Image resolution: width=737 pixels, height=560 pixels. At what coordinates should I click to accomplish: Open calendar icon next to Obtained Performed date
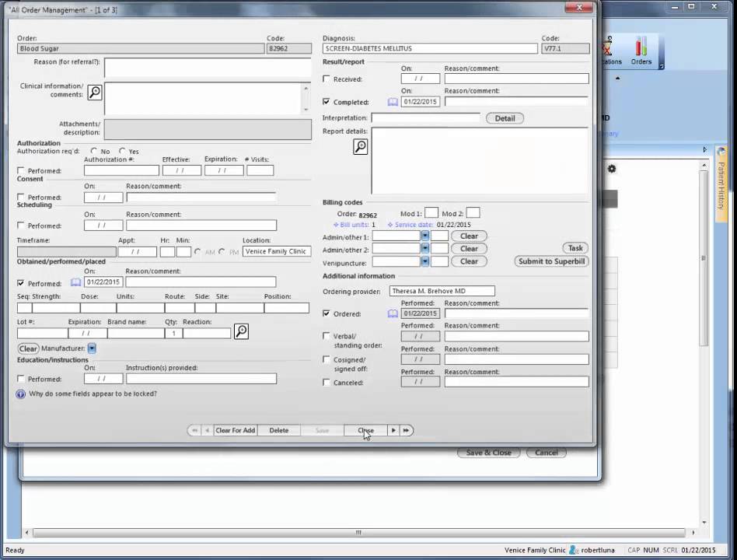(75, 282)
